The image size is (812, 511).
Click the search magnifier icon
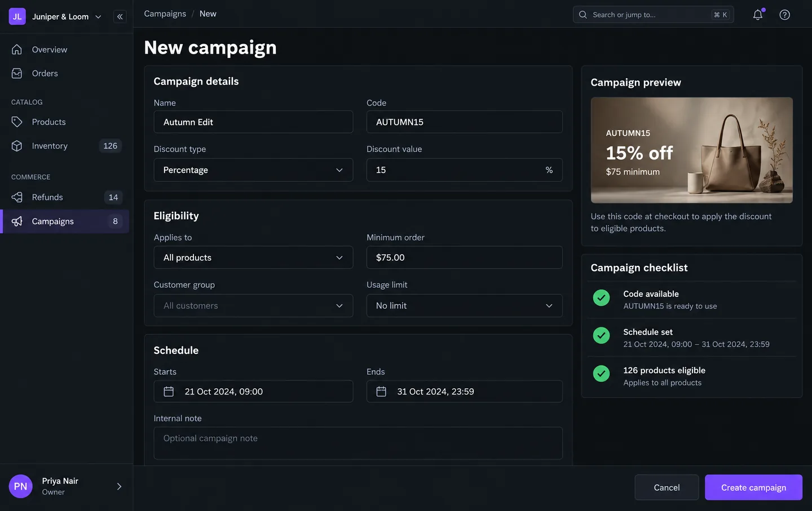pos(583,15)
